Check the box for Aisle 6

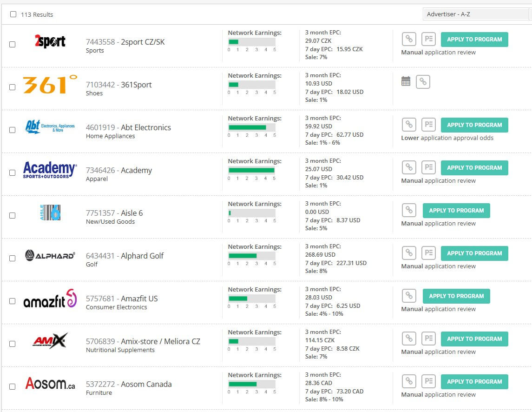point(12,216)
